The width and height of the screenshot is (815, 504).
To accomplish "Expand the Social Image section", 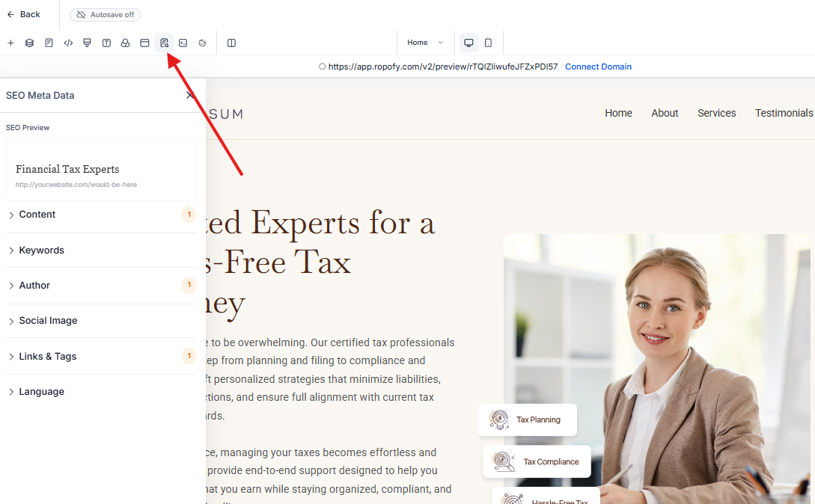I will [101, 321].
